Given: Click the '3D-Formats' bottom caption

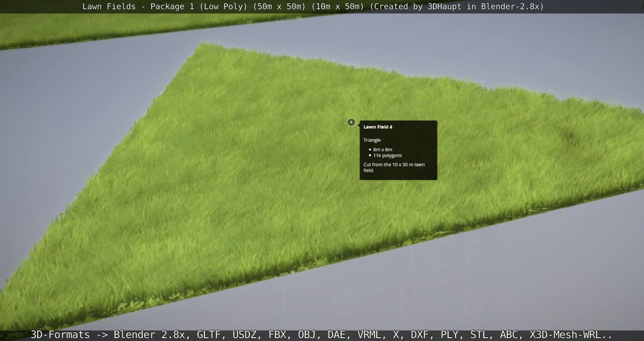Looking at the screenshot, I should click(321, 335).
